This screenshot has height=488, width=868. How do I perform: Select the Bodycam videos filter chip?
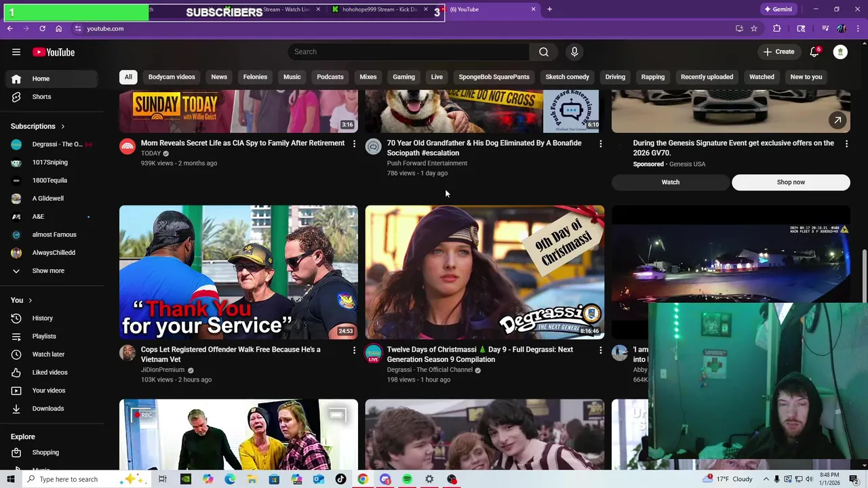tap(172, 77)
